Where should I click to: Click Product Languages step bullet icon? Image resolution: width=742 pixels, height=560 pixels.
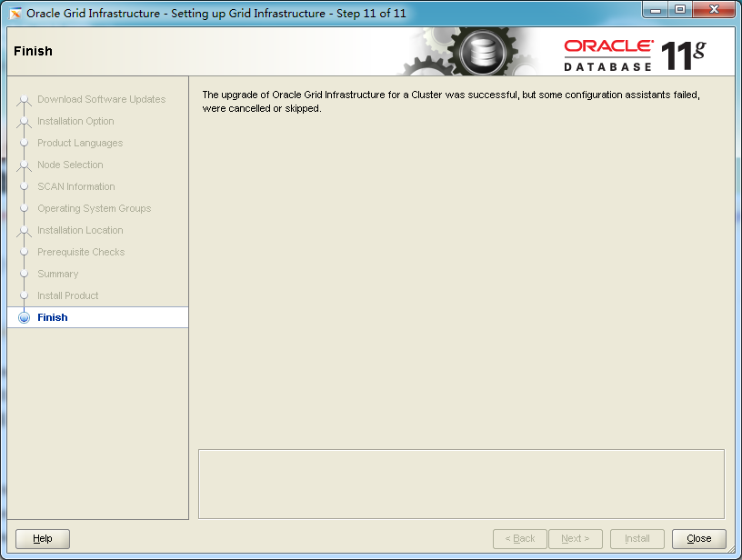coord(25,143)
